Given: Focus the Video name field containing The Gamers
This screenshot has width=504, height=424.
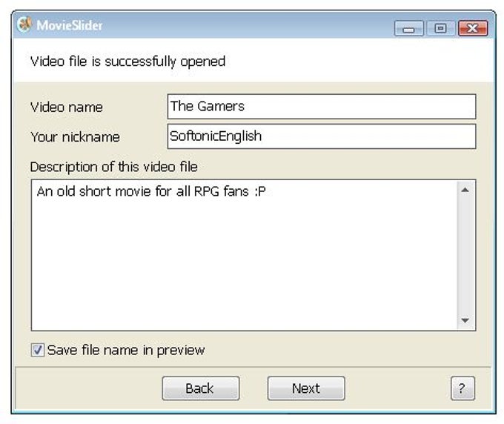Looking at the screenshot, I should [x=321, y=106].
